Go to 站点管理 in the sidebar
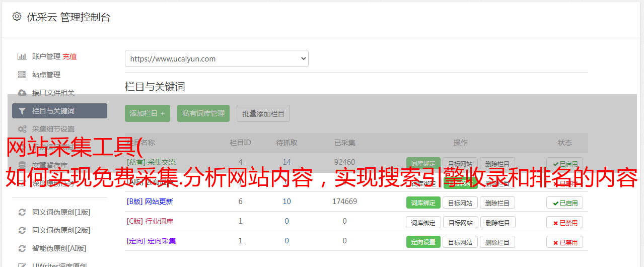The image size is (644, 267). tap(46, 75)
